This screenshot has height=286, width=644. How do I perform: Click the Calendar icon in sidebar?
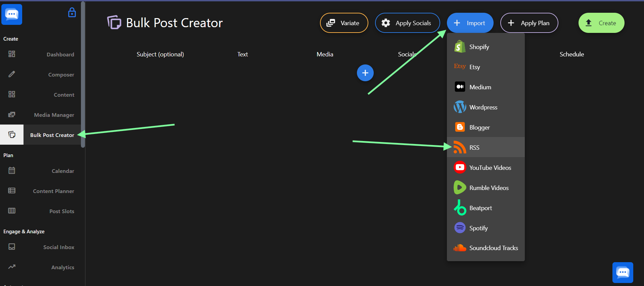click(x=12, y=171)
